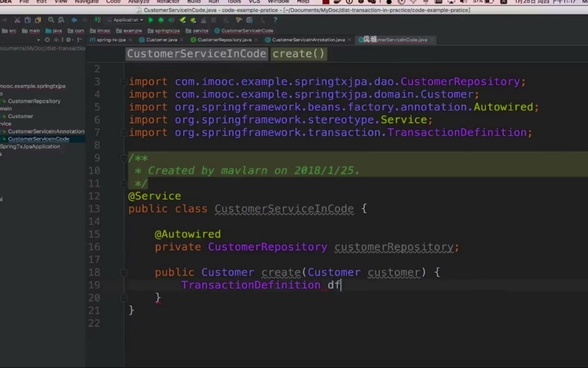The width and height of the screenshot is (588, 368).
Task: Click the first JRebel rocket icon
Action: tap(183, 20)
